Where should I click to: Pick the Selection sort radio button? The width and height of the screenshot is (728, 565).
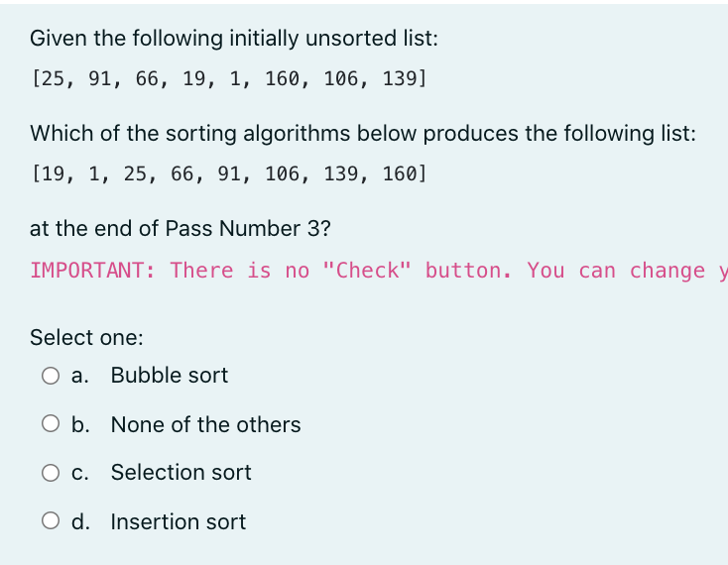point(51,473)
